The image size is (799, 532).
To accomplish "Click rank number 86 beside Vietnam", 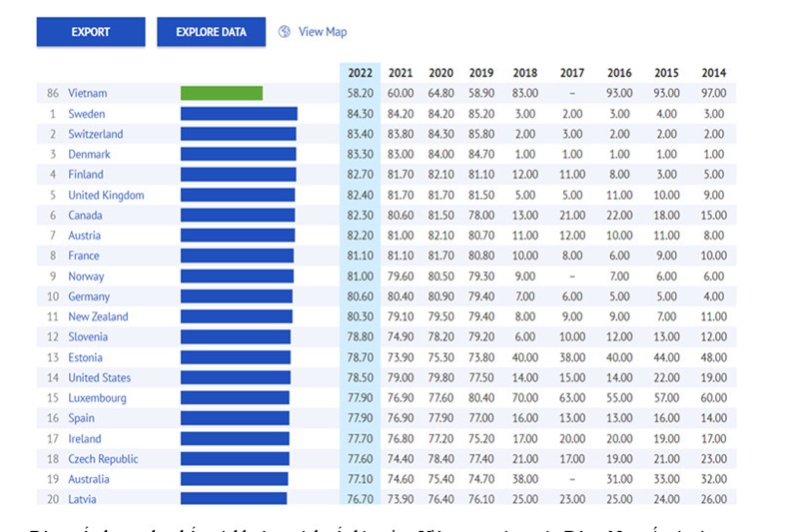I will tap(53, 93).
